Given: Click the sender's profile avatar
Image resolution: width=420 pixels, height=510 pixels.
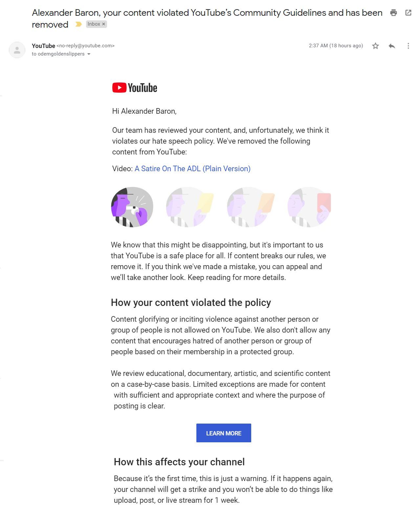Looking at the screenshot, I should click(17, 50).
